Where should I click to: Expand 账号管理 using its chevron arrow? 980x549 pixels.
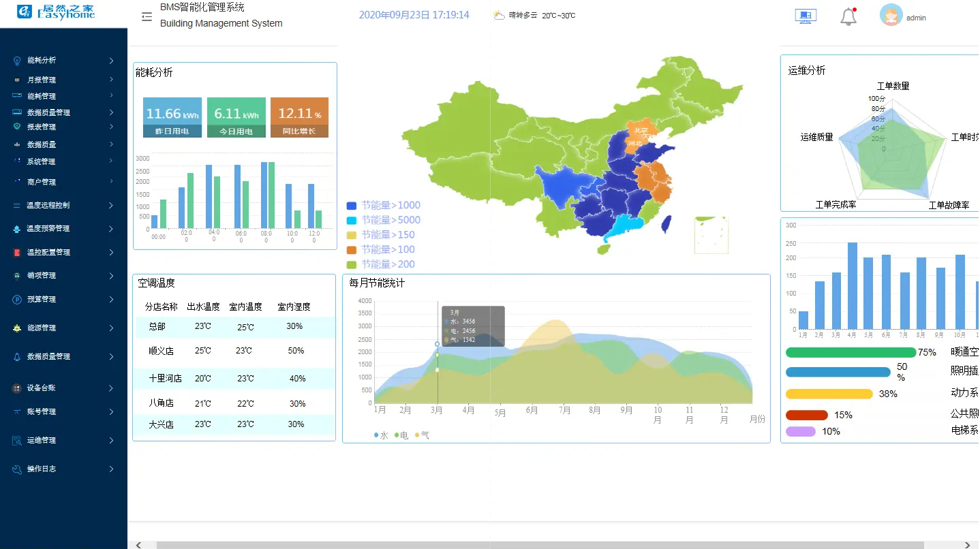point(111,412)
